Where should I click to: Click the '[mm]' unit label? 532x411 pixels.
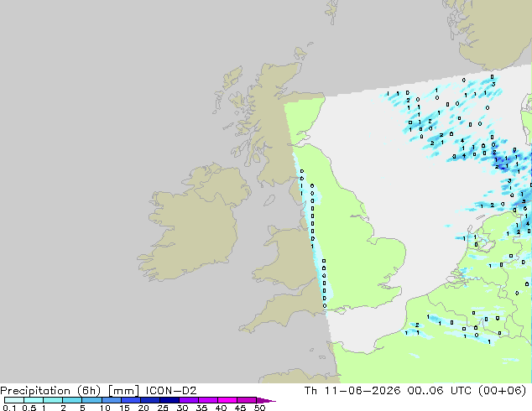pyautogui.click(x=123, y=391)
